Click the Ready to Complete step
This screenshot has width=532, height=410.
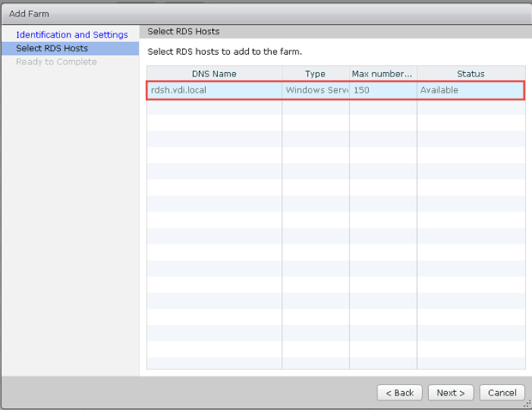pyautogui.click(x=57, y=62)
